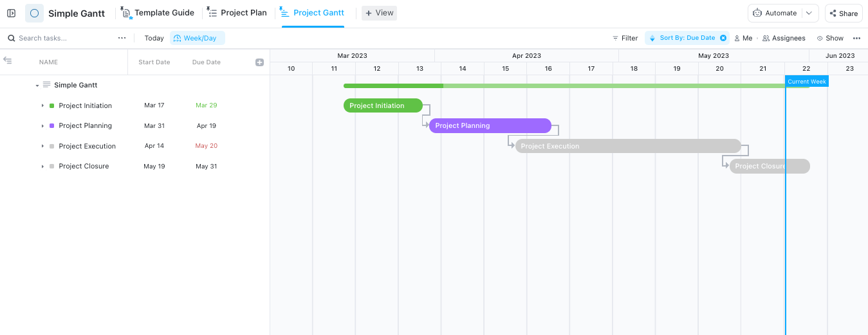Open the Show visibility options

(830, 38)
